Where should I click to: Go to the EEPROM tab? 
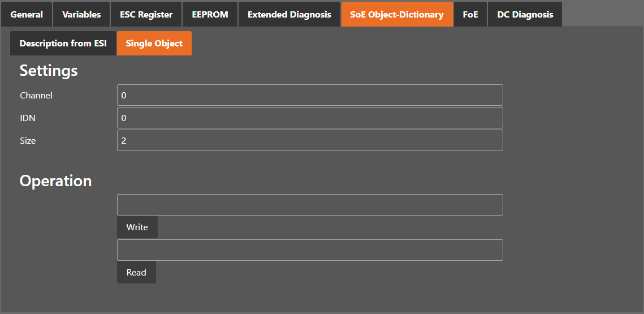click(x=210, y=14)
